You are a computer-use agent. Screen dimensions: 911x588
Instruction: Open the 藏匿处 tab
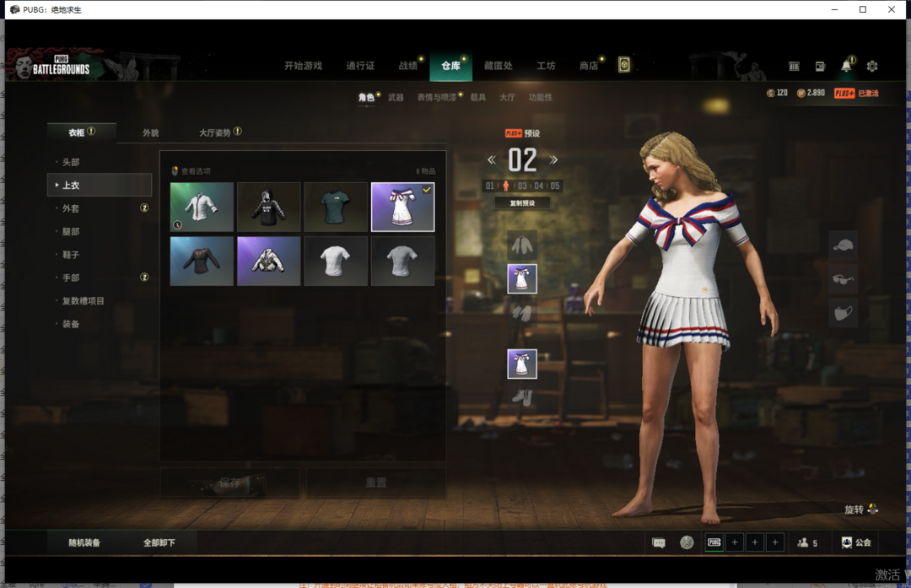click(x=498, y=66)
